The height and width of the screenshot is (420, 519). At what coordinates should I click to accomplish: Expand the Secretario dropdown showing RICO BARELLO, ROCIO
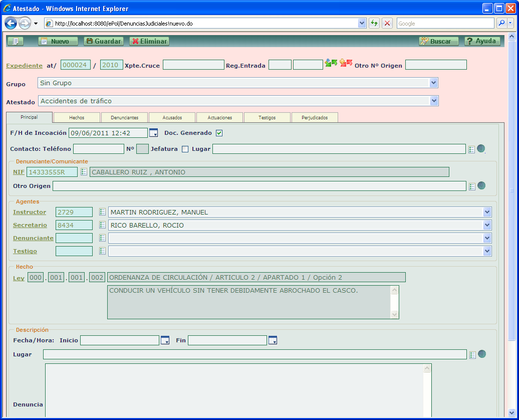tap(487, 225)
